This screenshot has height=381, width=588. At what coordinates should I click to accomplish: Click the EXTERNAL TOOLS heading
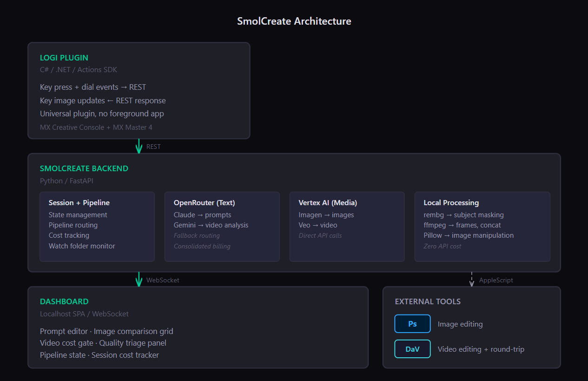pos(428,301)
